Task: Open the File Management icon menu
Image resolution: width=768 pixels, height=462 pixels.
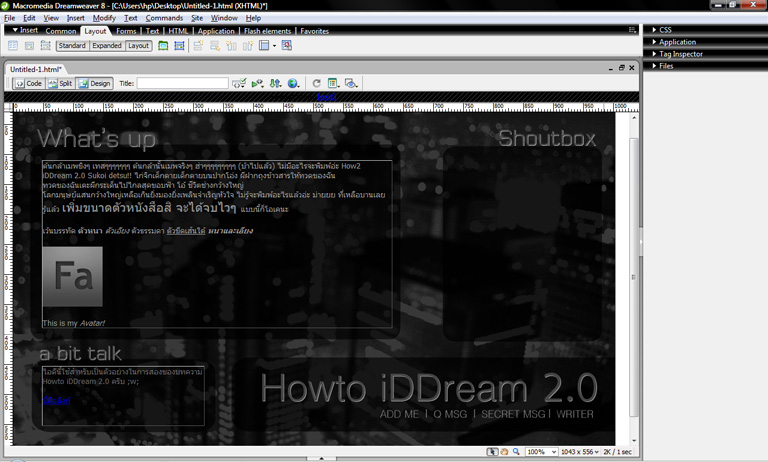Action: coord(275,83)
